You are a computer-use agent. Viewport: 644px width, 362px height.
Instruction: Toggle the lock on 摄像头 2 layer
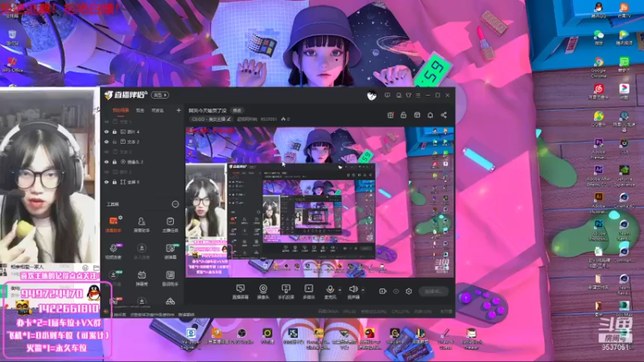pyautogui.click(x=114, y=162)
